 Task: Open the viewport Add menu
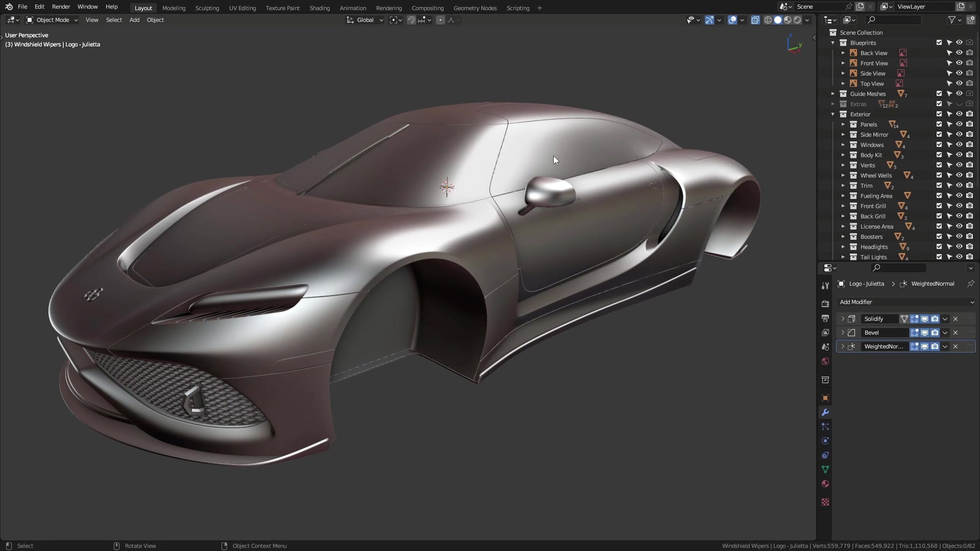134,20
